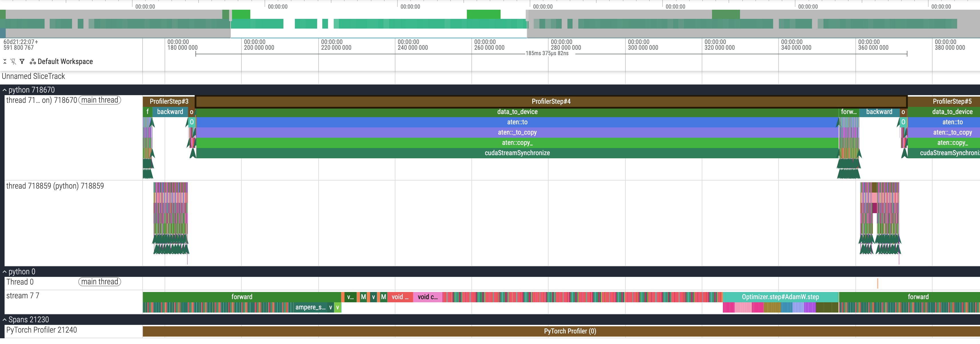Select the ProfilerStep#3 slice

(169, 102)
